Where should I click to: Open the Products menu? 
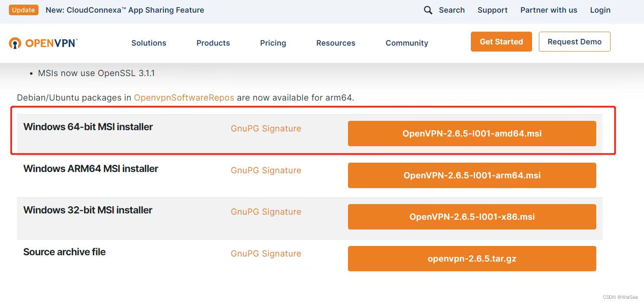tap(213, 43)
